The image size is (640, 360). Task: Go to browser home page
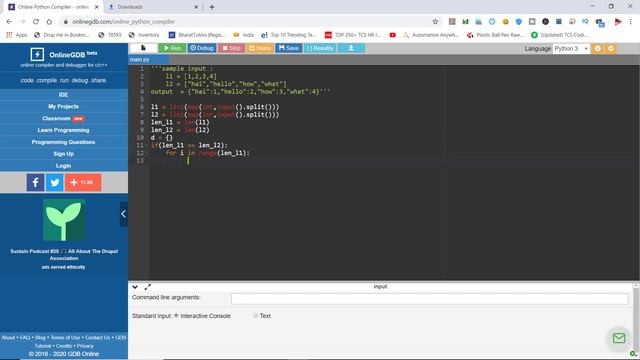49,22
